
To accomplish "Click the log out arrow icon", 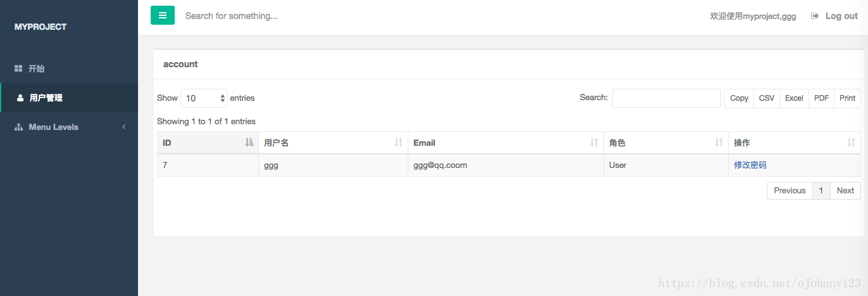I will click(815, 16).
